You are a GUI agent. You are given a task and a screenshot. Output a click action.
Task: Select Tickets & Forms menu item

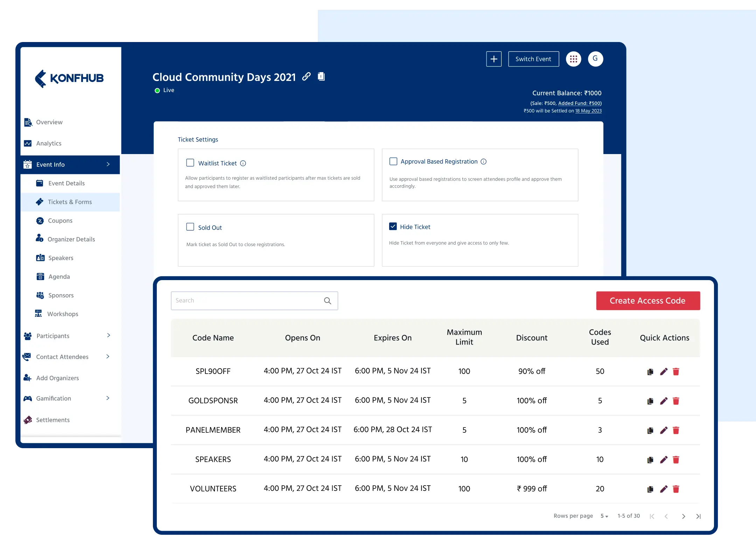click(x=70, y=202)
